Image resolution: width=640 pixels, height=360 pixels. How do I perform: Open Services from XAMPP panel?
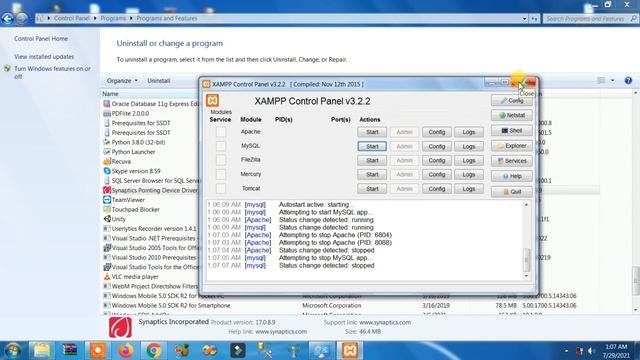(512, 161)
